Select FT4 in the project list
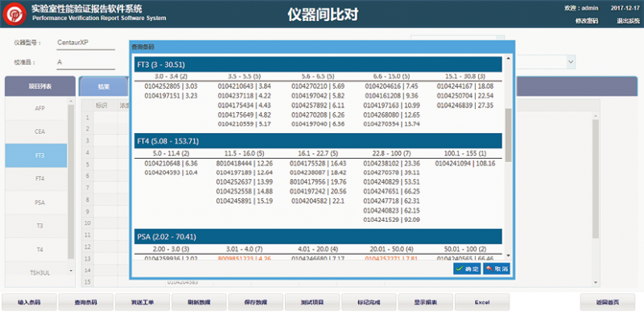The height and width of the screenshot is (312, 644). [x=36, y=179]
